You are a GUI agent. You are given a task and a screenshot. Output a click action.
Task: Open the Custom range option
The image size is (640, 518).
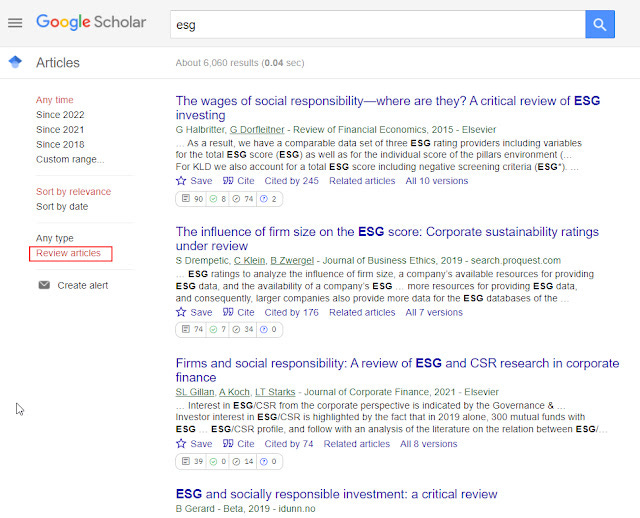[70, 159]
